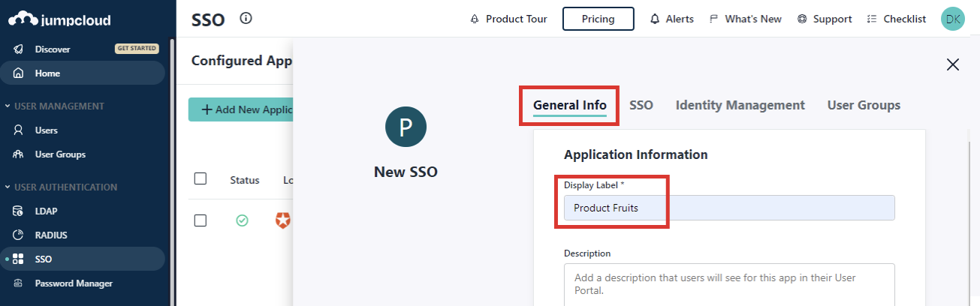This screenshot has height=306, width=980.
Task: Click the info icon beside SSO title
Action: (246, 18)
